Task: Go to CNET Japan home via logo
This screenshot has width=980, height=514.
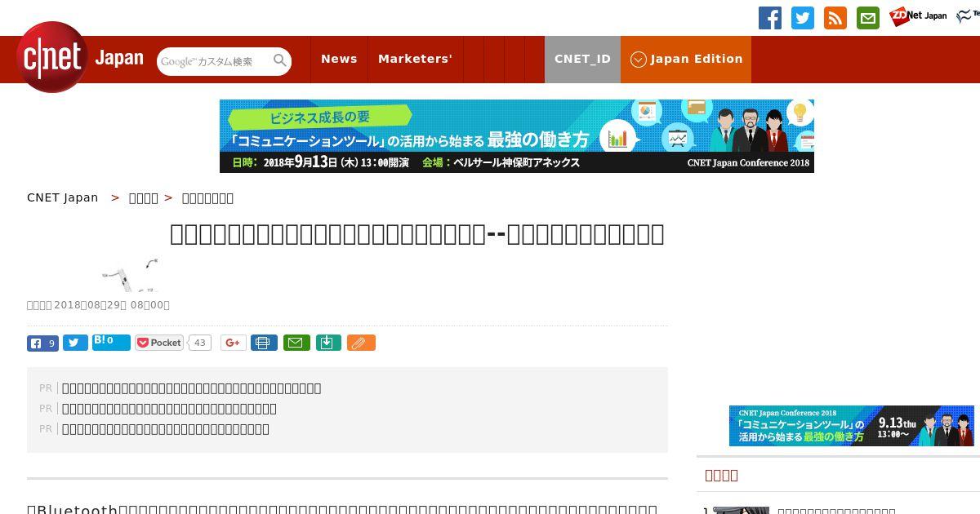Action: point(79,58)
